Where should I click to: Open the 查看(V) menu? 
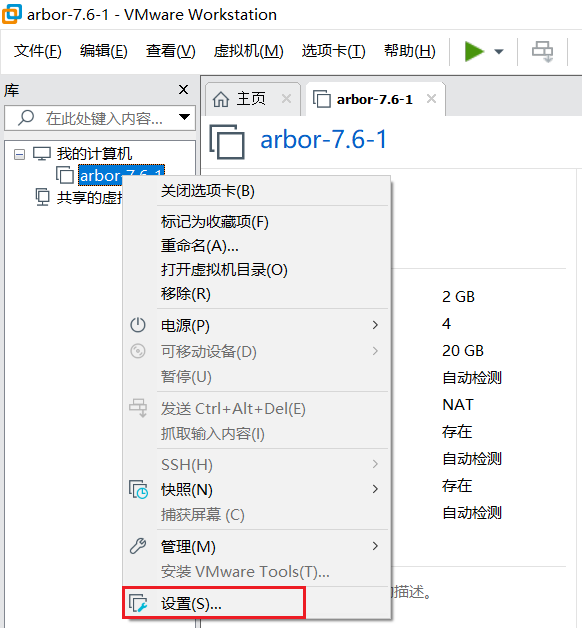click(x=171, y=51)
